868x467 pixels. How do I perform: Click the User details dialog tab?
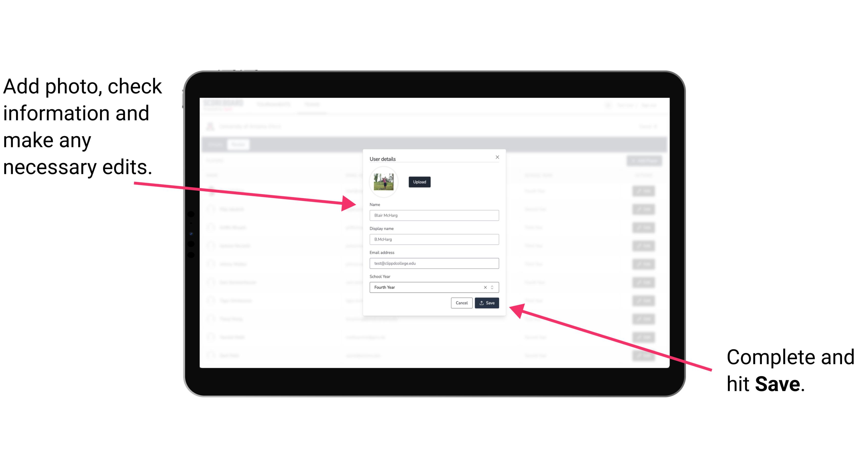pos(383,159)
